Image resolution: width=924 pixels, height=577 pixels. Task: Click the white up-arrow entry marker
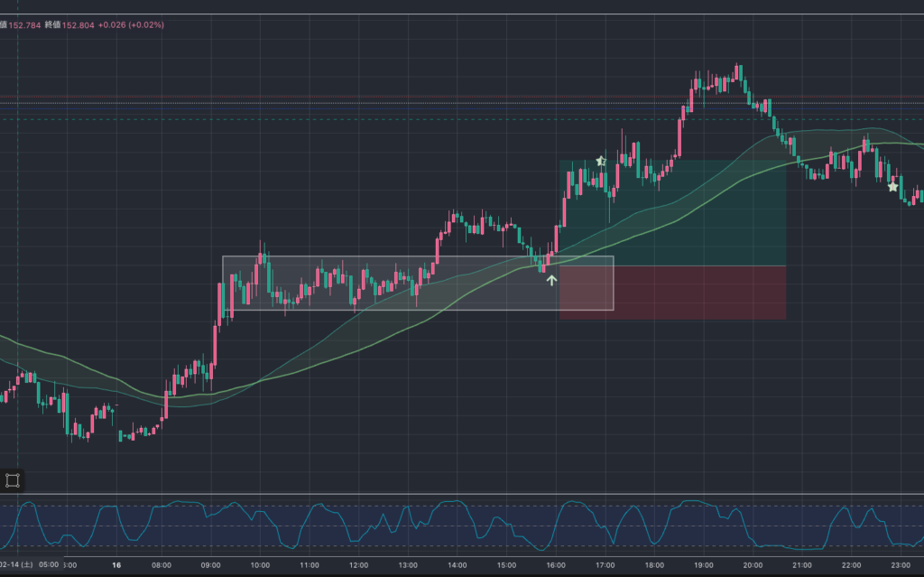coord(551,280)
